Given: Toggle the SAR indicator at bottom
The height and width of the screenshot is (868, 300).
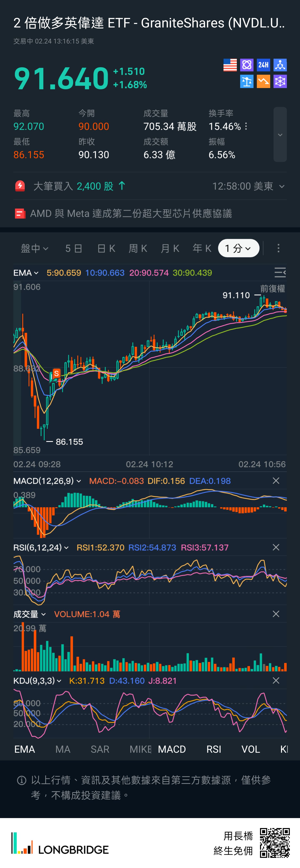Looking at the screenshot, I should [x=100, y=749].
